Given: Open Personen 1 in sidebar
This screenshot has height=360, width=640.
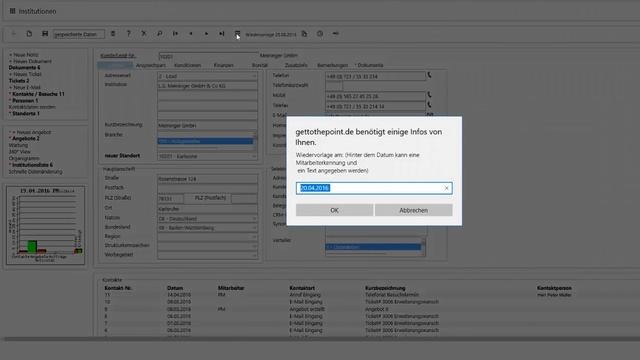Looking at the screenshot, I should (x=25, y=100).
